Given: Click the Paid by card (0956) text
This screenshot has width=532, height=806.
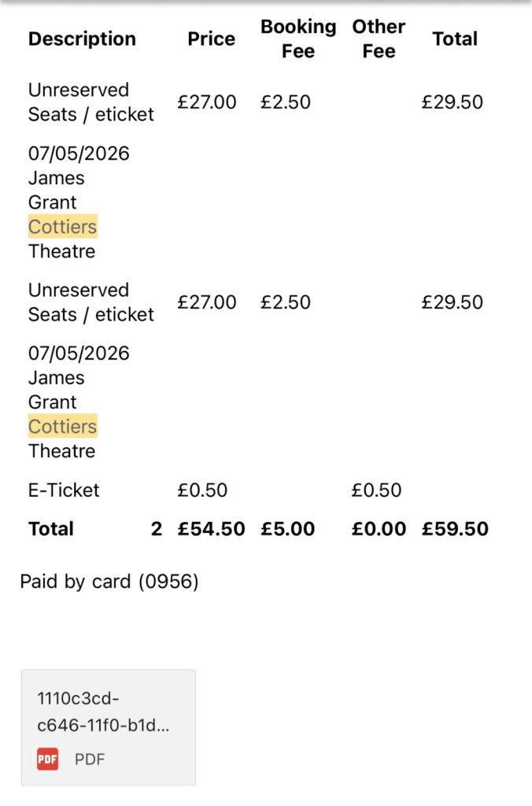Looking at the screenshot, I should [109, 582].
